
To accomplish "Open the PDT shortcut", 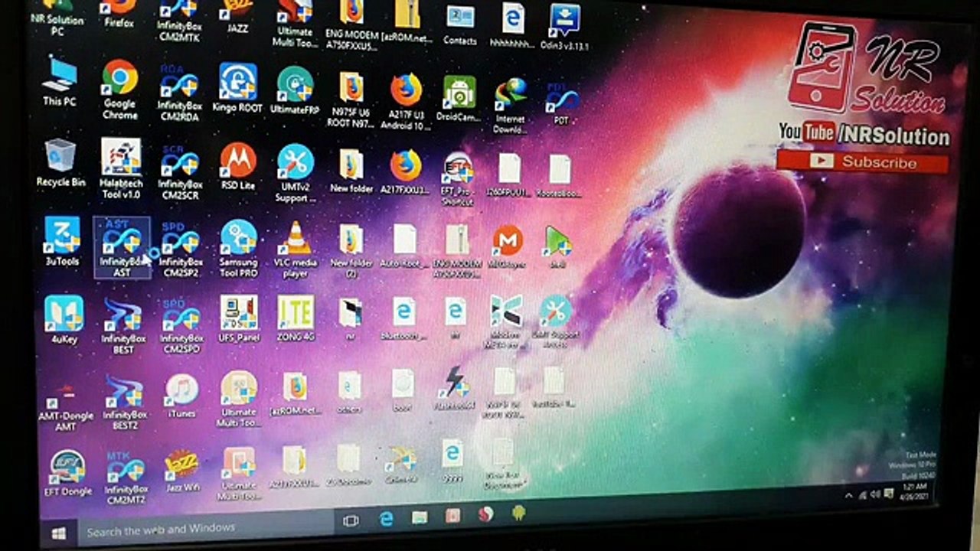I will [x=561, y=103].
